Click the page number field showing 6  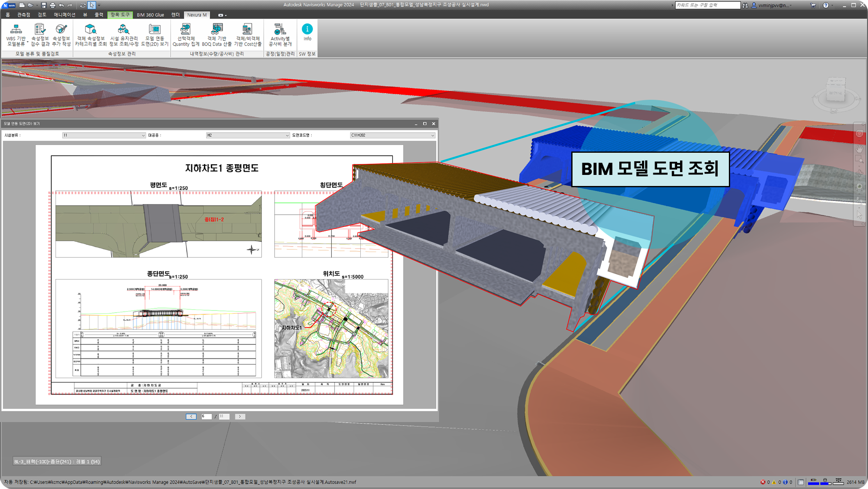click(x=206, y=416)
